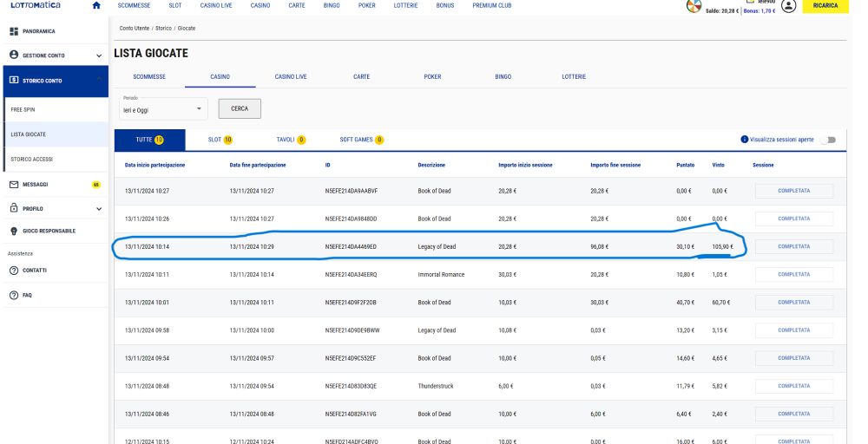Click the Panoramica dashboard icon
868x444 pixels.
click(x=14, y=31)
